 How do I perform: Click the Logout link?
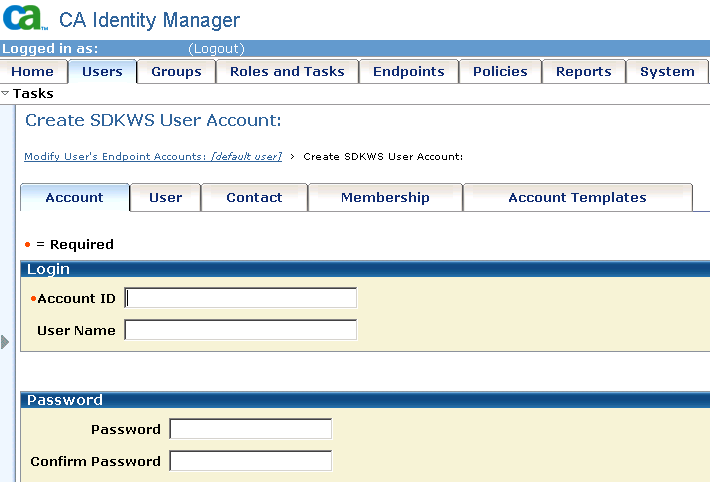coord(216,48)
